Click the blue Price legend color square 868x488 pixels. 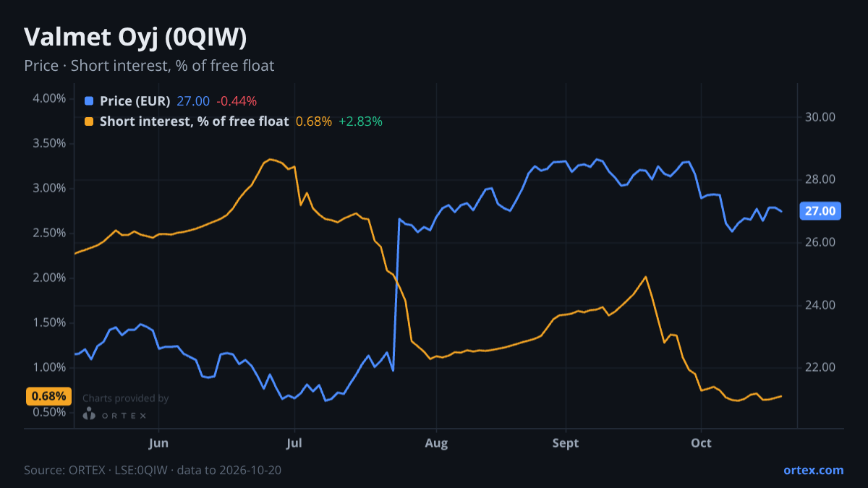coord(89,101)
